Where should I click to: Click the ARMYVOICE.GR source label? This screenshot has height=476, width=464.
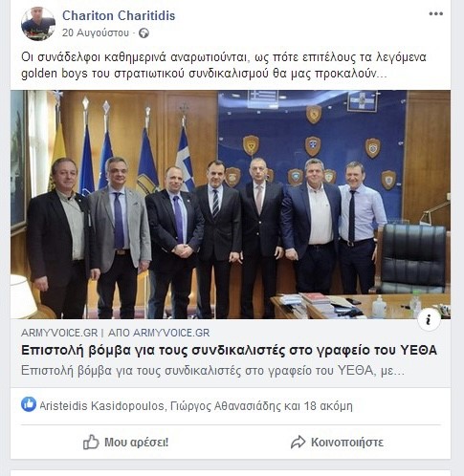coord(59,333)
